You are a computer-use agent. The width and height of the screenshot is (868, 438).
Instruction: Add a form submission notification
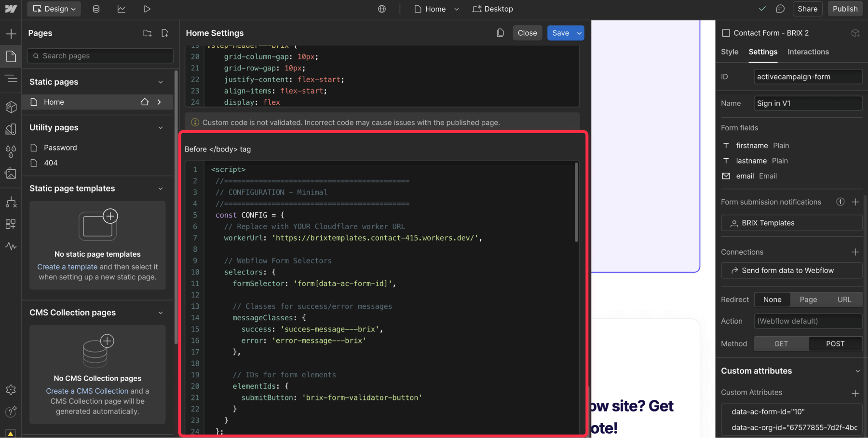click(x=855, y=202)
